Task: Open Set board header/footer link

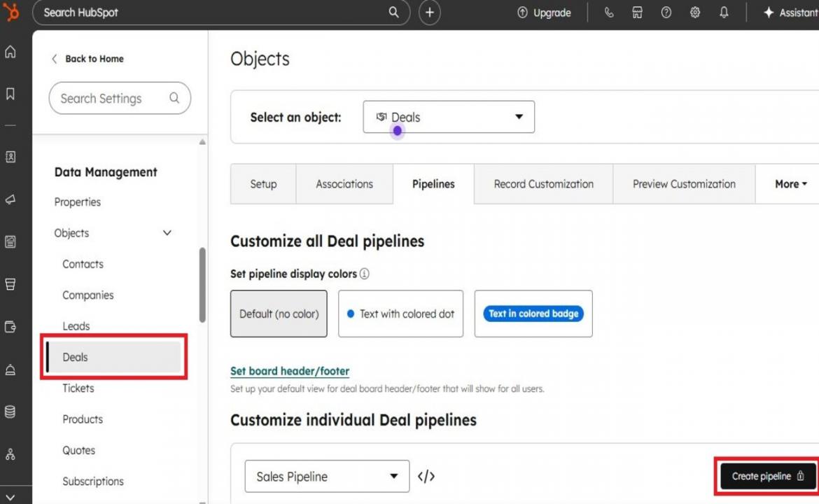Action: 290,371
